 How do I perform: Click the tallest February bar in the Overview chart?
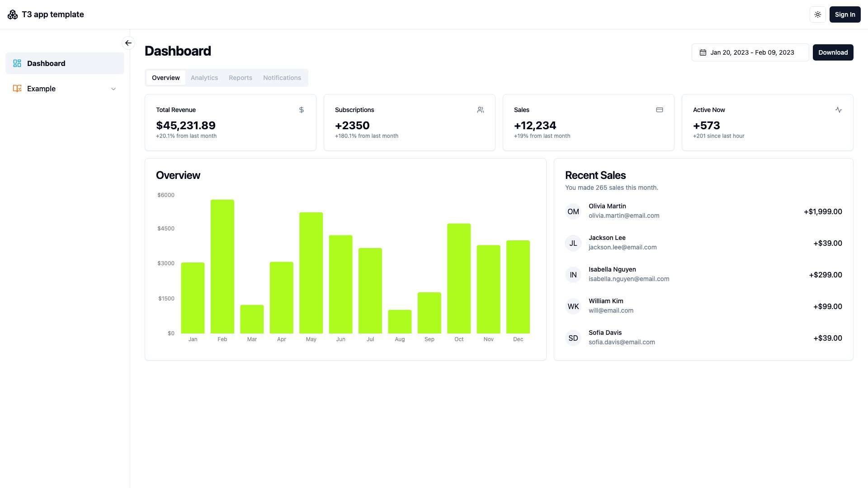222,267
